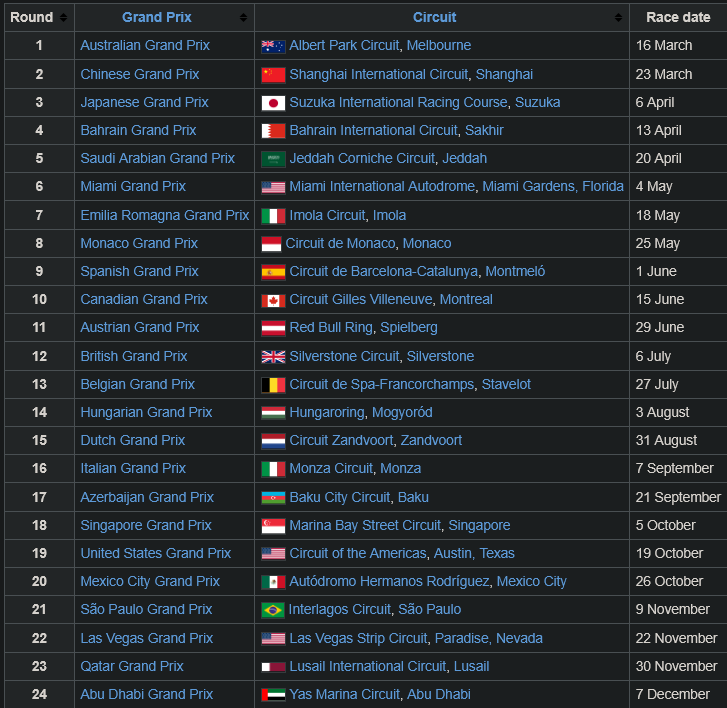Click the Canadian flag icon
The height and width of the screenshot is (708, 727).
pyautogui.click(x=273, y=300)
